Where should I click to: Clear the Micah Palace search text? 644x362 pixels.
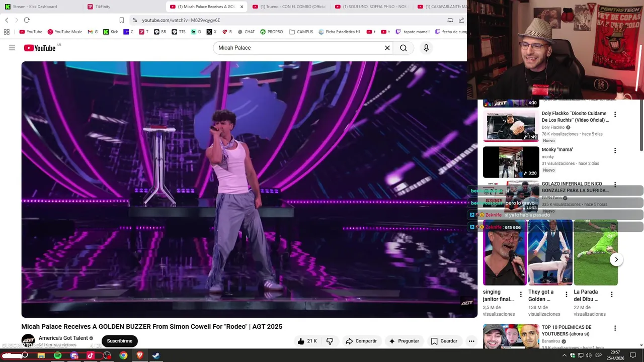(387, 48)
